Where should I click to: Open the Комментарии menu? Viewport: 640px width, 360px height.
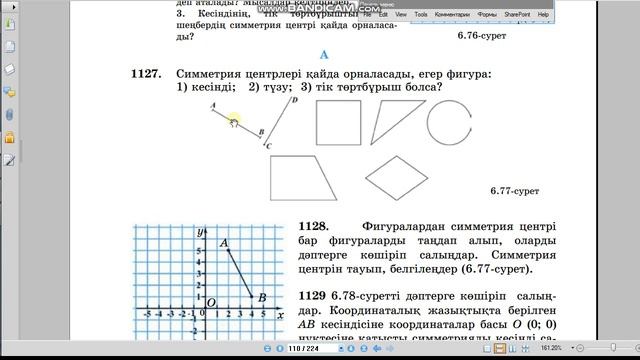(452, 14)
